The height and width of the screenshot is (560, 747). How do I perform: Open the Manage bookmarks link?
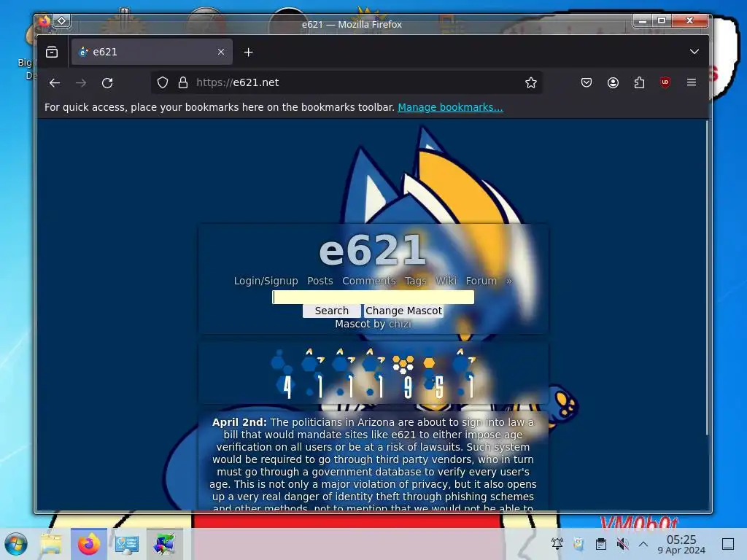[x=450, y=107]
